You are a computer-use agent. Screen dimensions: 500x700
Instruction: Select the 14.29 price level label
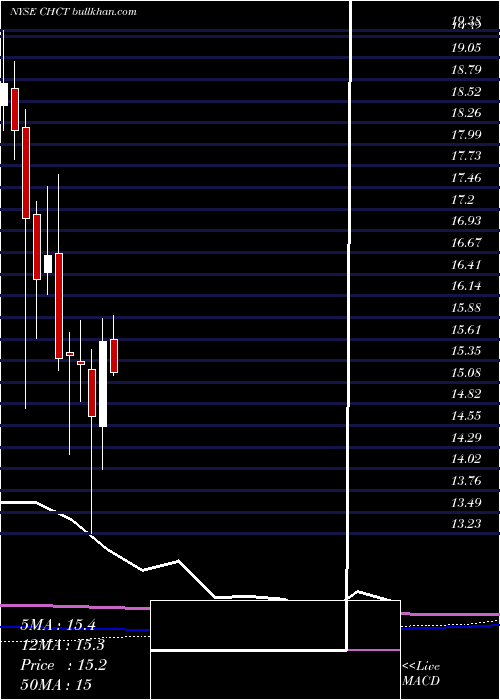pyautogui.click(x=466, y=438)
